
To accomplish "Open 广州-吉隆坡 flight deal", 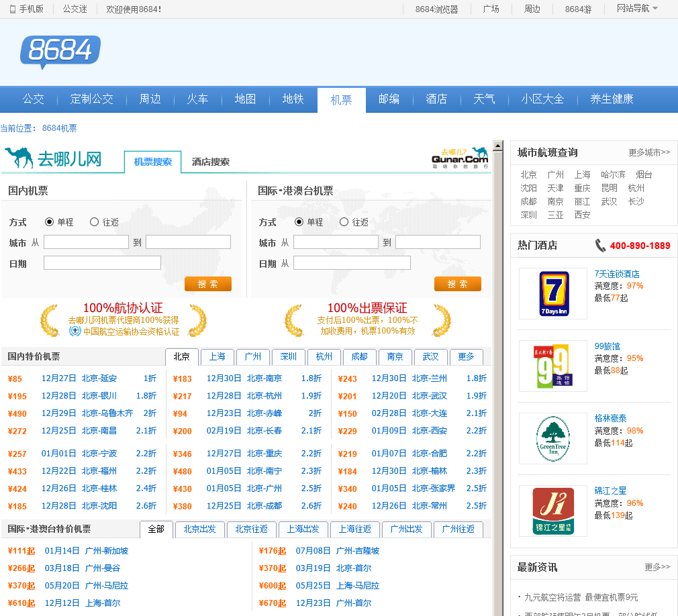I will [x=358, y=551].
